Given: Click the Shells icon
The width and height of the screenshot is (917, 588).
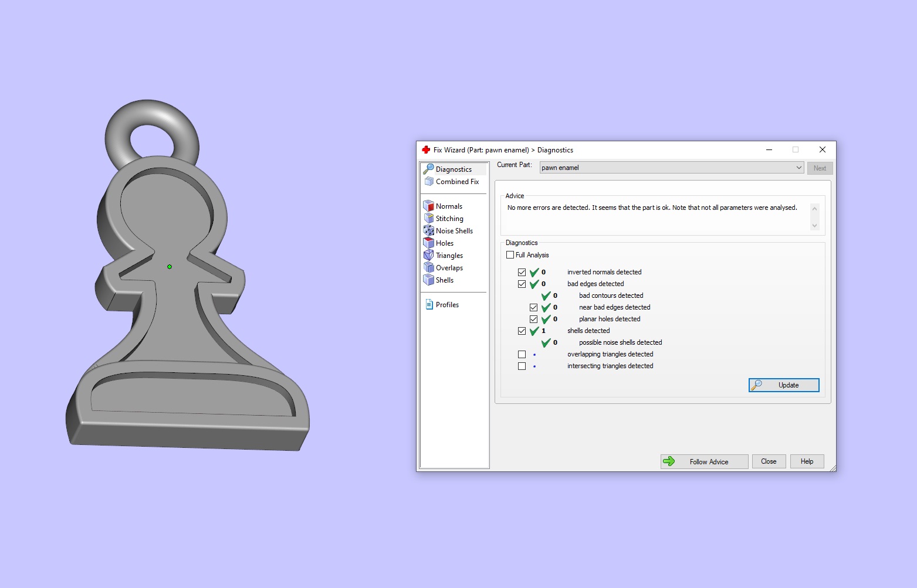Looking at the screenshot, I should pyautogui.click(x=429, y=280).
